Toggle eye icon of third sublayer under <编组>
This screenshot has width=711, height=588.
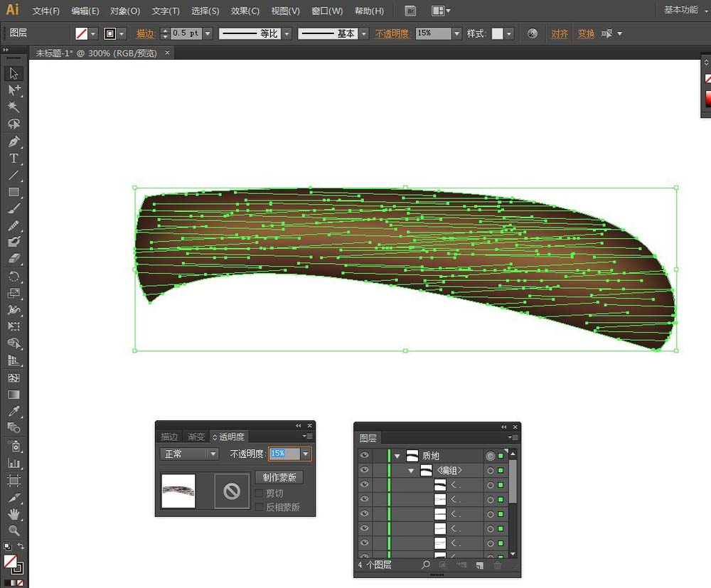(365, 513)
